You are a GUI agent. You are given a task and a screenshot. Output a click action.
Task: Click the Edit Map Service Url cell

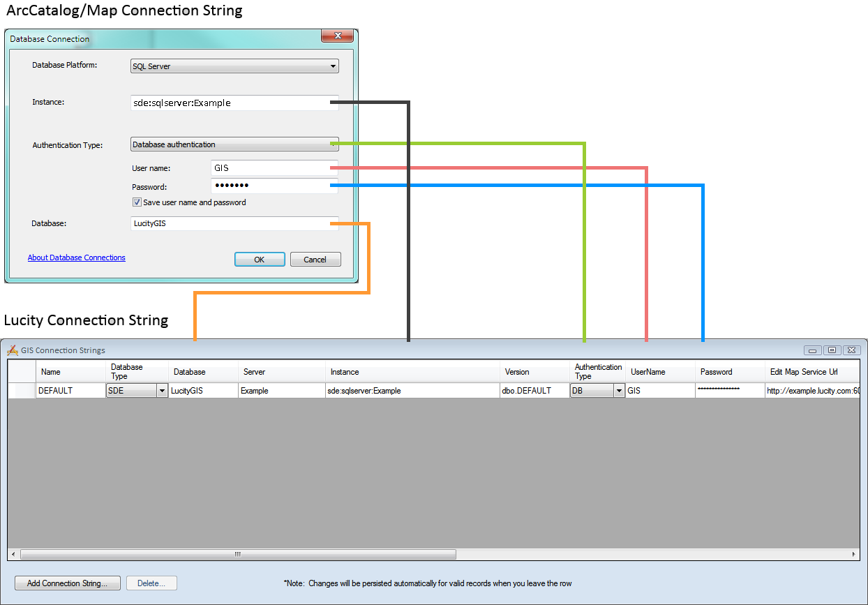click(812, 391)
